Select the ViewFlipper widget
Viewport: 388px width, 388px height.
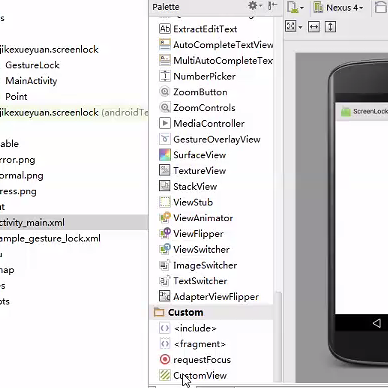[191, 234]
